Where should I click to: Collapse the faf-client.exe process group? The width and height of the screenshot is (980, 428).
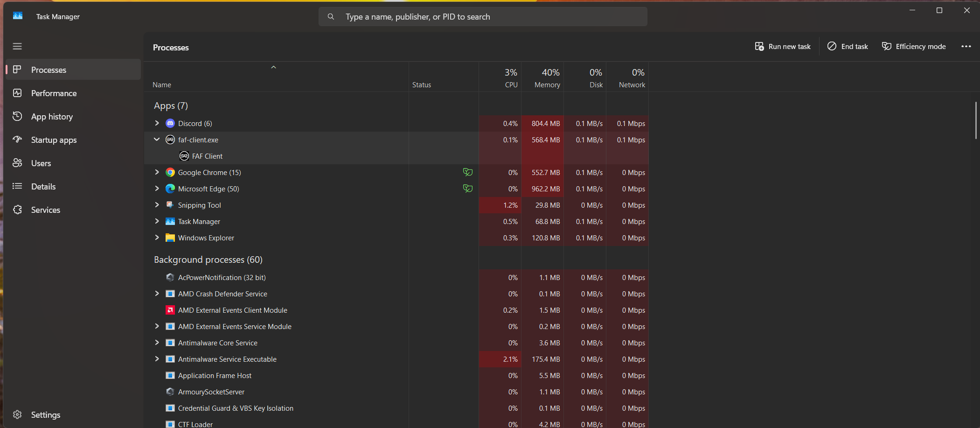(x=157, y=140)
